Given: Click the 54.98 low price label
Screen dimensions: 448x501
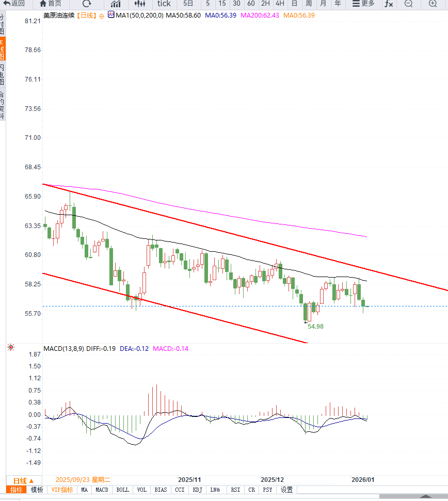Looking at the screenshot, I should click(x=315, y=327).
